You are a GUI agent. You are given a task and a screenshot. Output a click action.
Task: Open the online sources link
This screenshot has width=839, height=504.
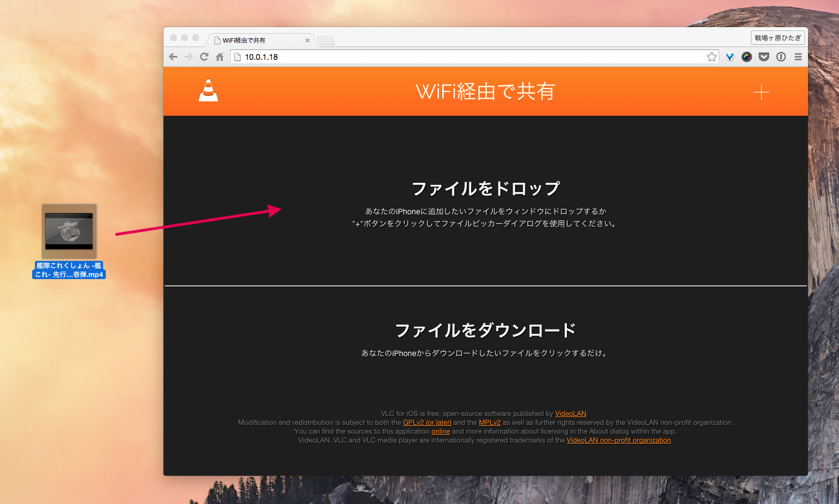441,431
